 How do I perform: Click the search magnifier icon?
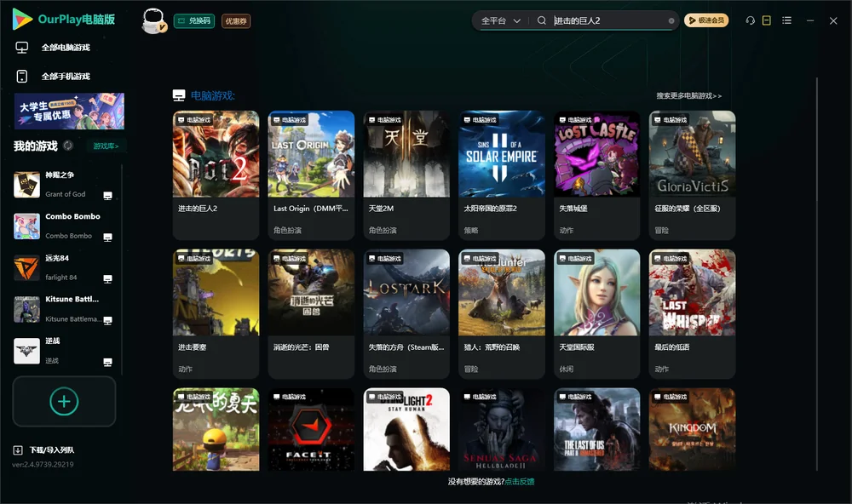coord(542,20)
